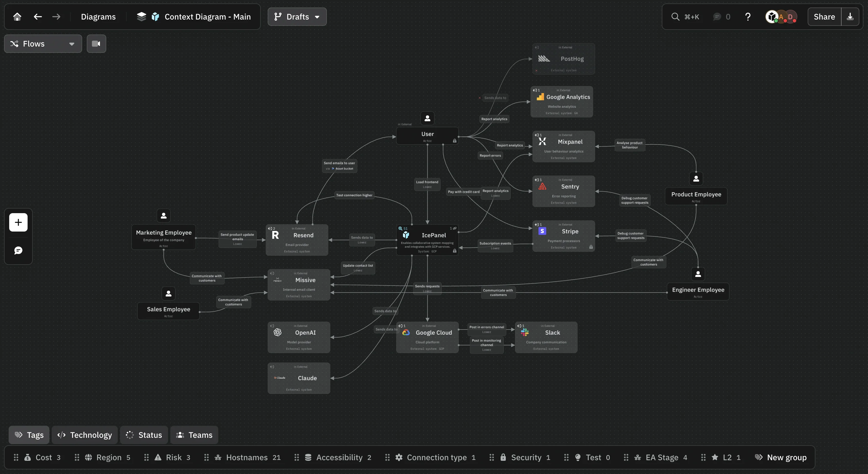The height and width of the screenshot is (474, 868).
Task: Click the download export icon
Action: 850,17
